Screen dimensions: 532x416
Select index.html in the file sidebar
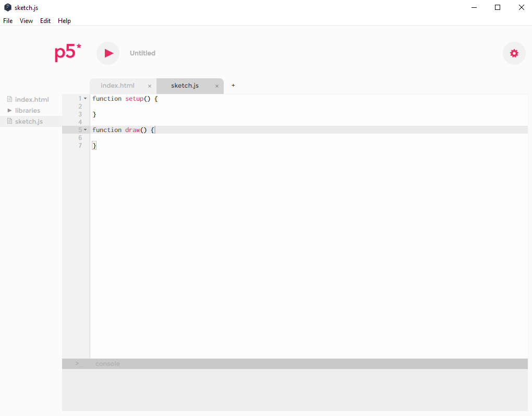(x=31, y=100)
